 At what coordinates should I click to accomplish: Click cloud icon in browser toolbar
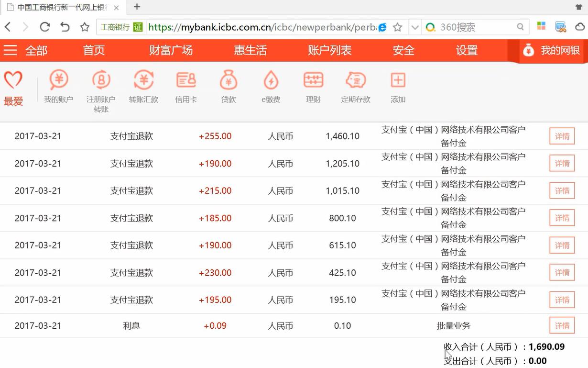(x=580, y=27)
